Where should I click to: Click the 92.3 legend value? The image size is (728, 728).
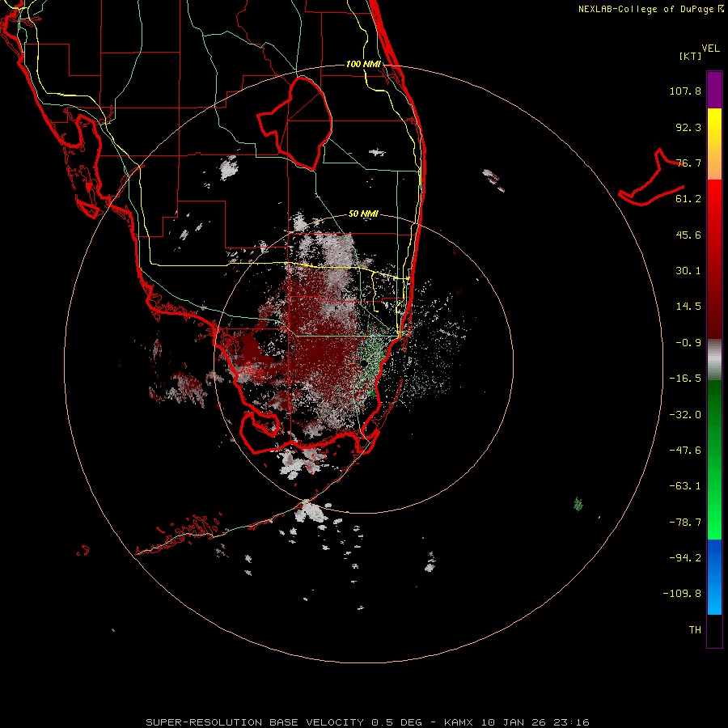point(688,127)
